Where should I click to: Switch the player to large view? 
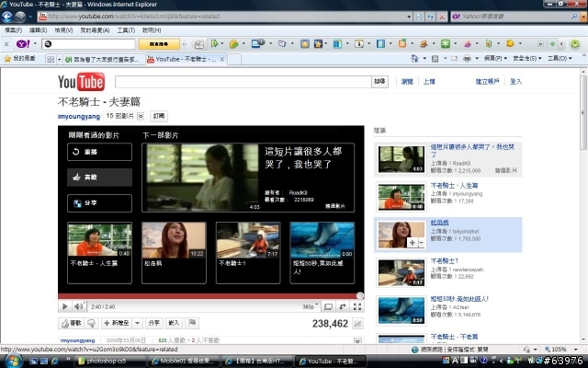coord(328,306)
